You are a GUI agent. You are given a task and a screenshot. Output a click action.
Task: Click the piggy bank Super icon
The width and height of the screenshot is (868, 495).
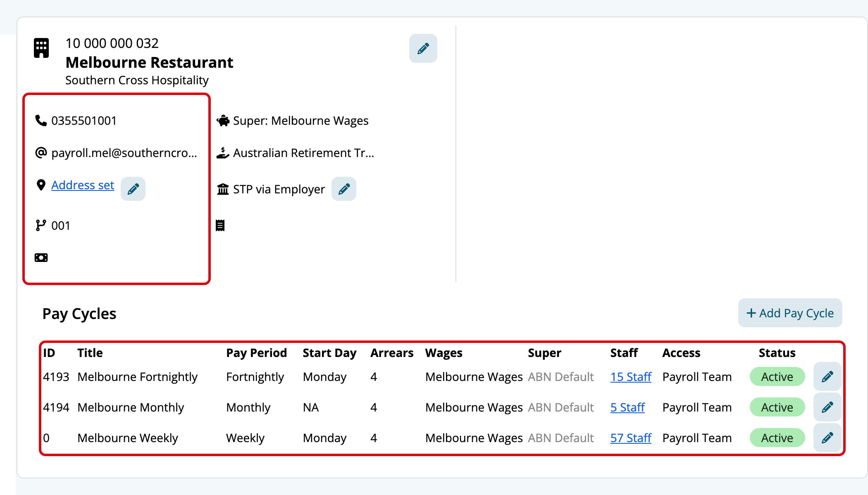[x=223, y=120]
